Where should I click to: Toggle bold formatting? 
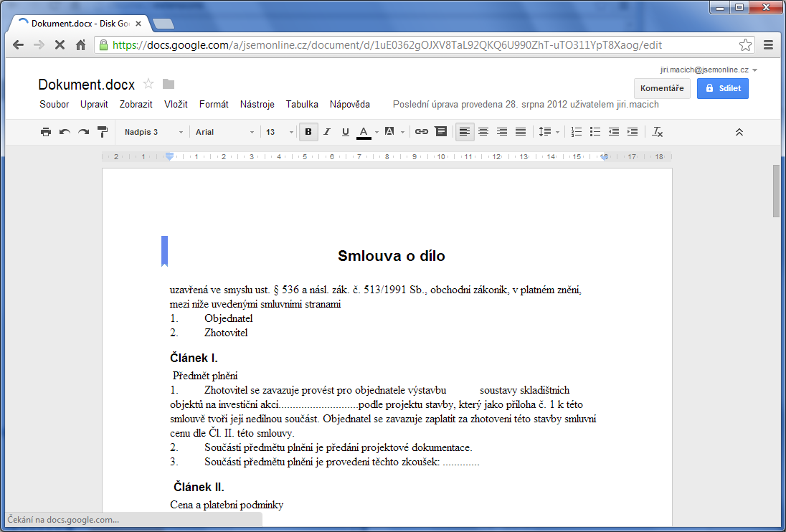point(308,132)
